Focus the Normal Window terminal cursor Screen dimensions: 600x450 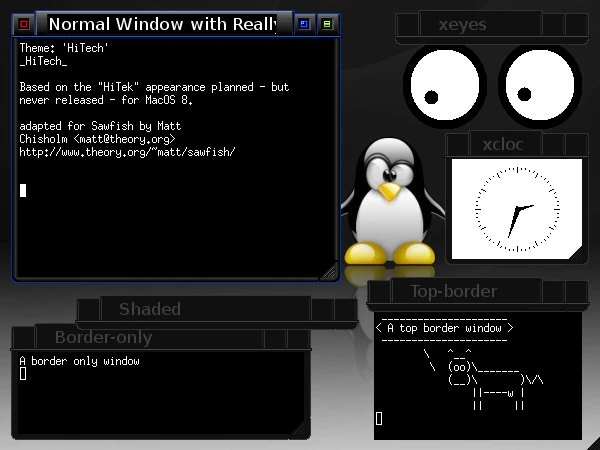(23, 190)
